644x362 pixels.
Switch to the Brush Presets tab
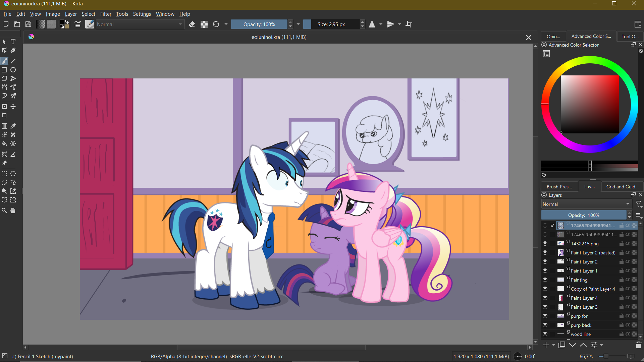click(x=559, y=187)
